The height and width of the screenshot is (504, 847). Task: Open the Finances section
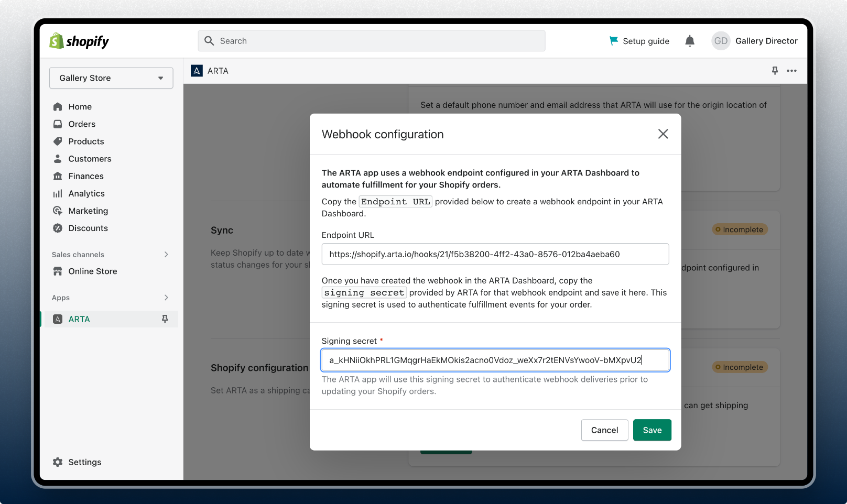tap(58, 176)
